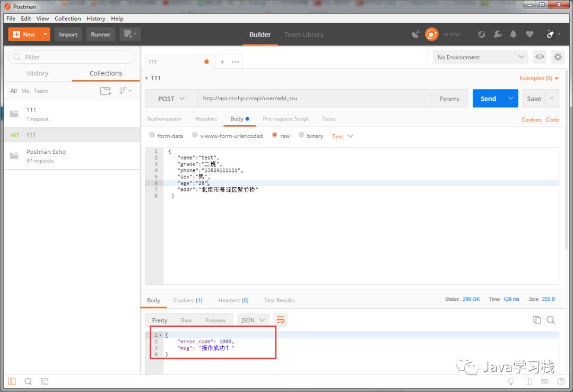Open the interceptor/proxy satellite icon

(416, 34)
